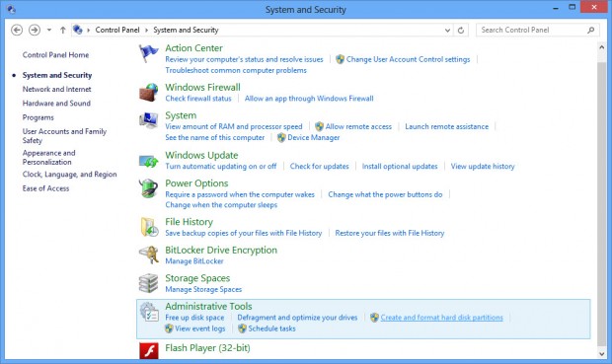Click the Storage Spaces drives icon
The height and width of the screenshot is (364, 612).
click(x=149, y=283)
